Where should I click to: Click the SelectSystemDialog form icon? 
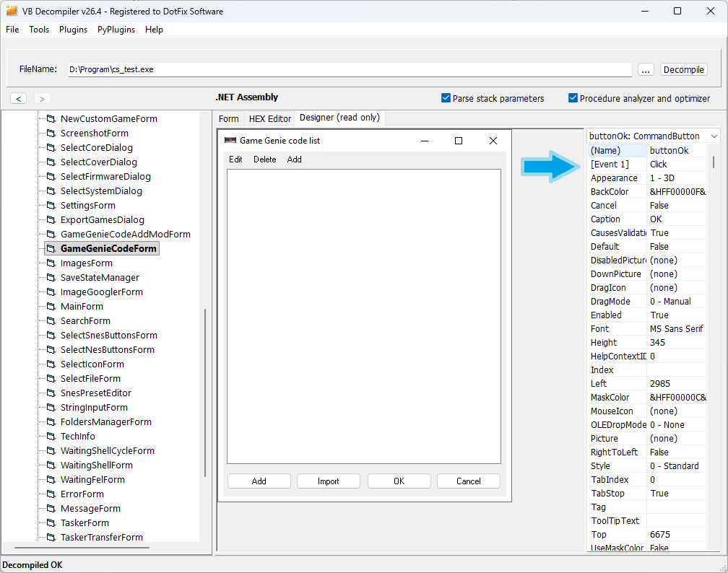coord(51,191)
